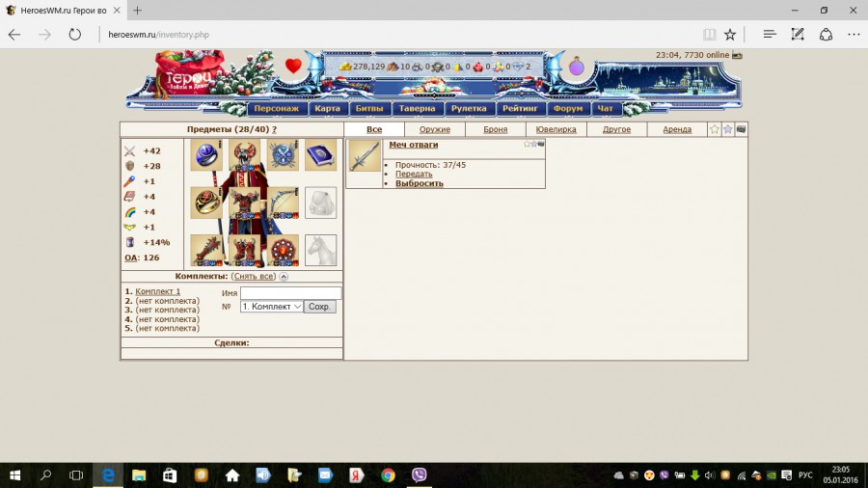
Task: Switch to the Оружие tab
Action: 435,129
